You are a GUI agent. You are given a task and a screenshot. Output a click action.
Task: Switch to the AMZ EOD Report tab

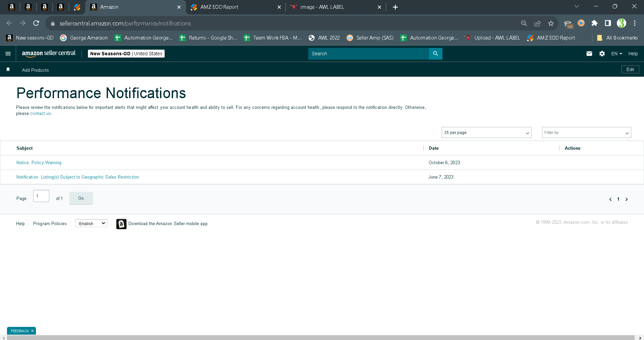coord(235,7)
